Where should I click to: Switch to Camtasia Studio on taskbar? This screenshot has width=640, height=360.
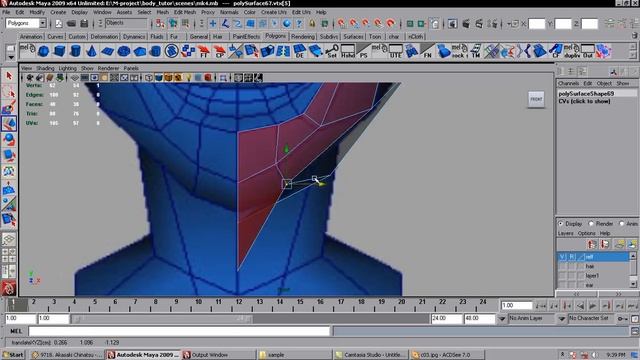(371, 355)
